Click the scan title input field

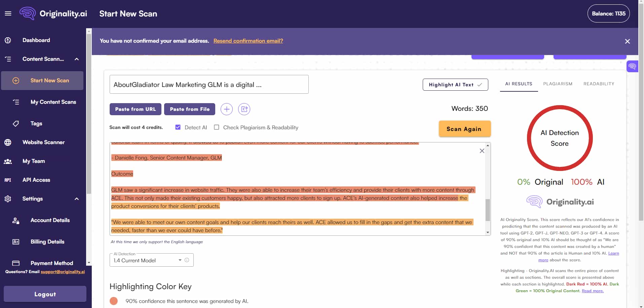tap(209, 84)
